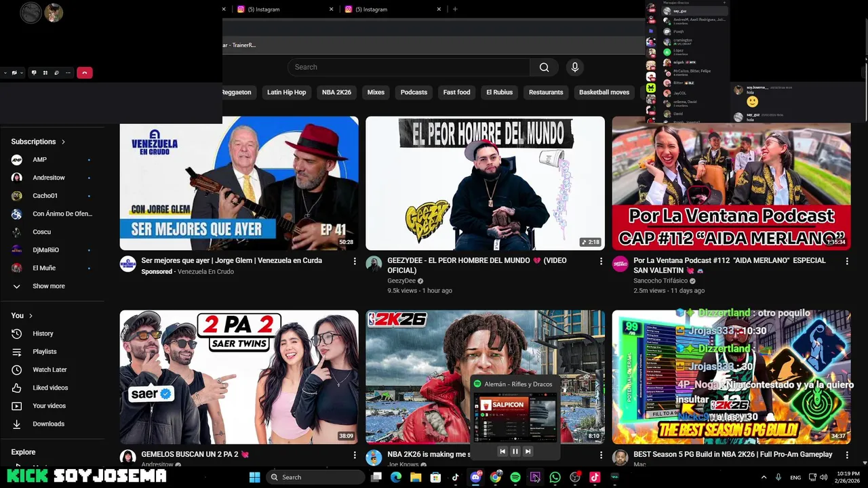
Task: Open more options for Por La Ventana Podcast
Action: click(846, 261)
